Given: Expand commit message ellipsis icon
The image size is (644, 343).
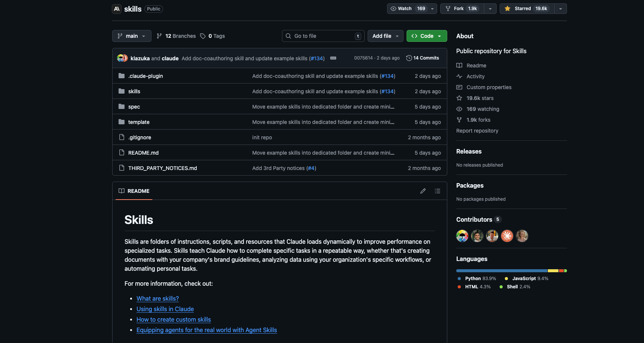Looking at the screenshot, I should [333, 58].
